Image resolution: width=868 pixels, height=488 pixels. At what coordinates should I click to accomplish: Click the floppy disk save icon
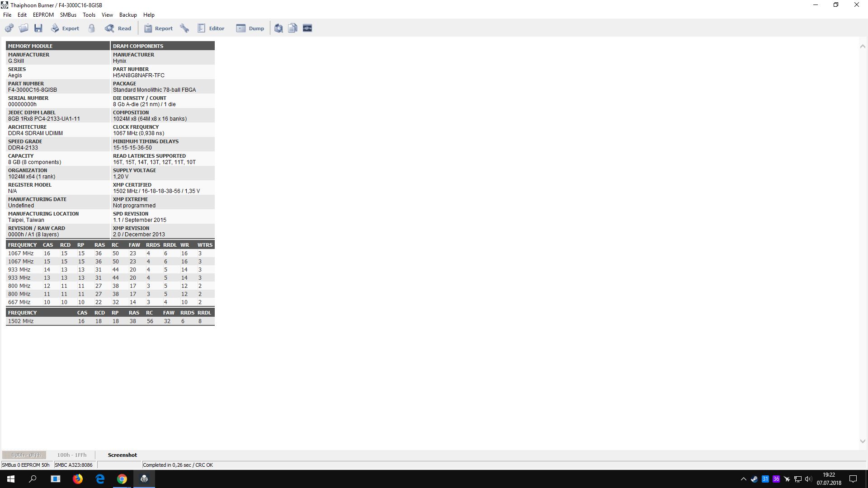pyautogui.click(x=38, y=28)
